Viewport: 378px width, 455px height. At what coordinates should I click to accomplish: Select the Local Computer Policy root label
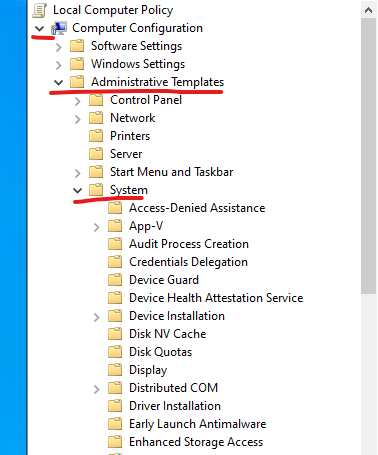coord(113,10)
